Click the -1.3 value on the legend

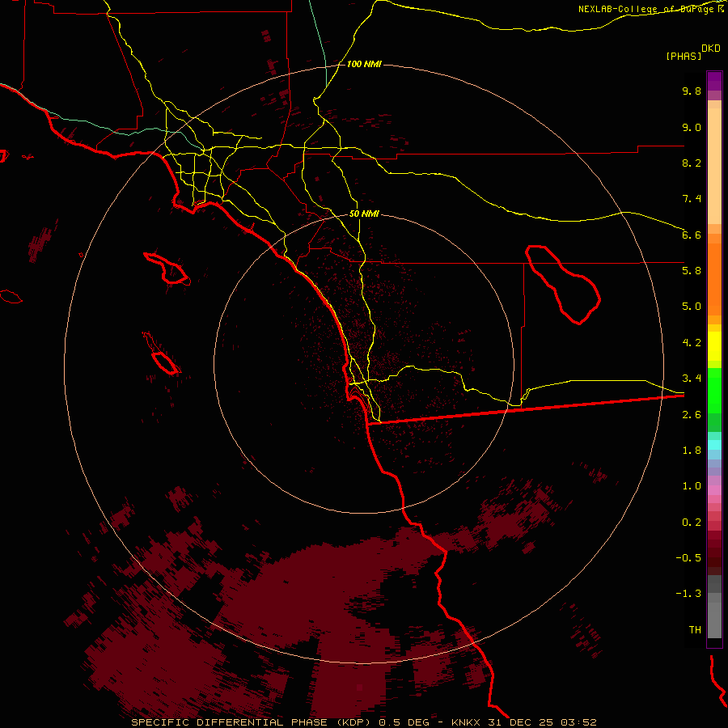pos(688,594)
